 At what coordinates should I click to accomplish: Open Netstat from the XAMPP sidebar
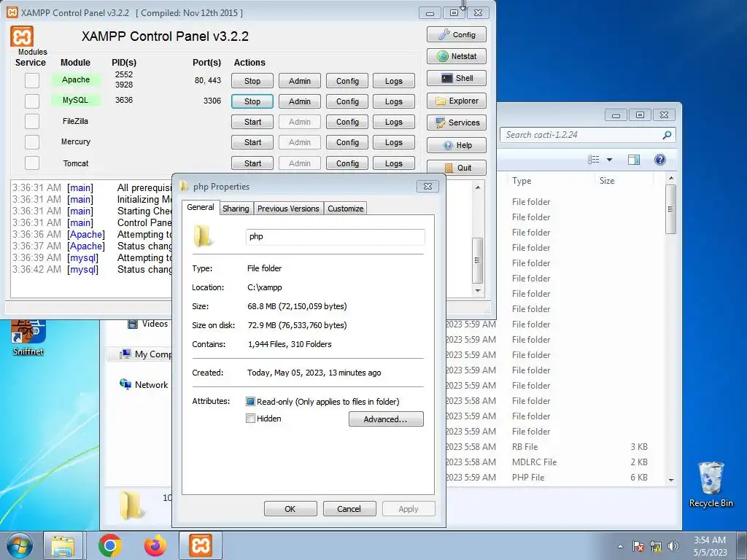[x=457, y=56]
